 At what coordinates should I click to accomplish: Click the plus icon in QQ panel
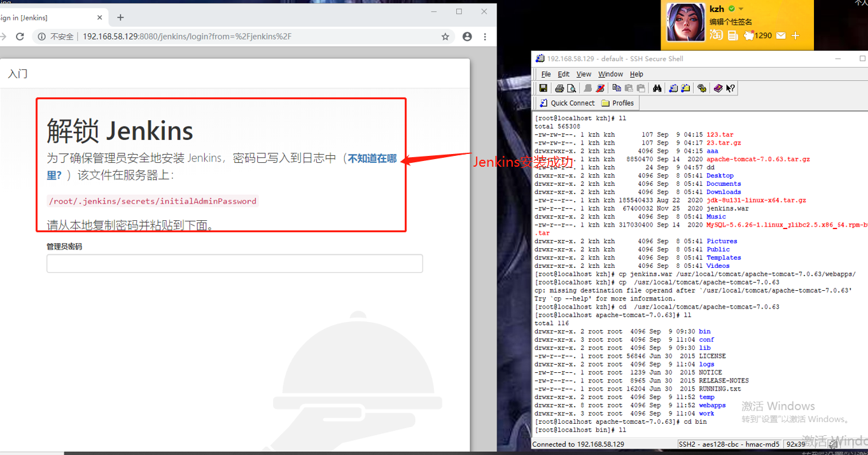795,36
